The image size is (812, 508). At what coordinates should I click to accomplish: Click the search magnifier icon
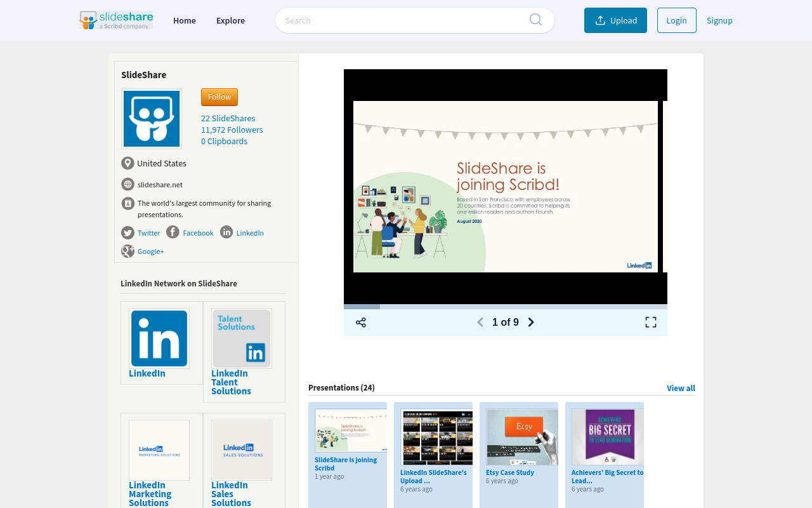pos(535,20)
